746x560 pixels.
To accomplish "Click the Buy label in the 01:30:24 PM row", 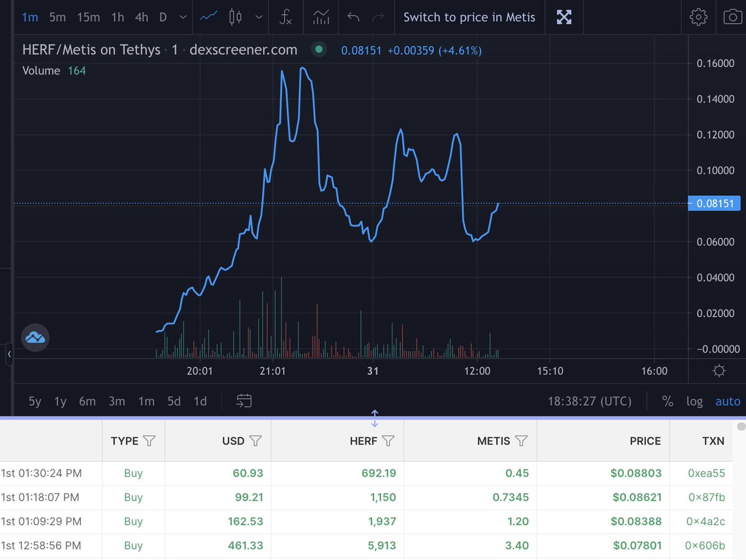I will pyautogui.click(x=133, y=474).
